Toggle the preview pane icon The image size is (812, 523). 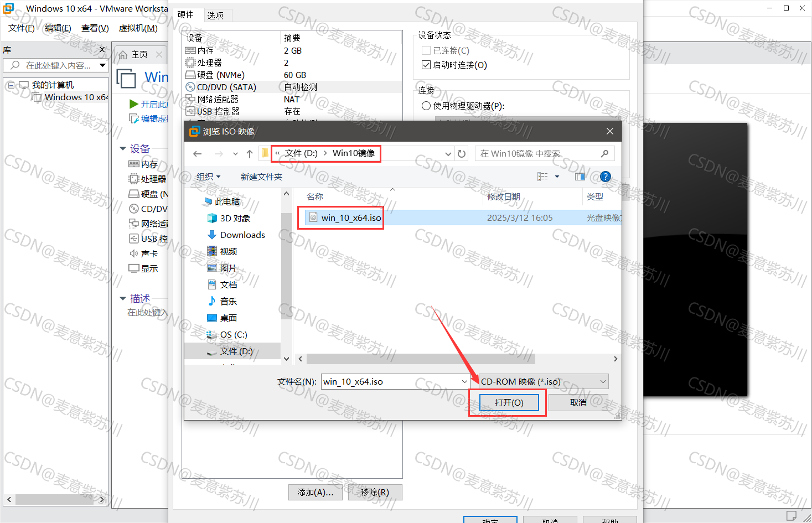tap(580, 177)
